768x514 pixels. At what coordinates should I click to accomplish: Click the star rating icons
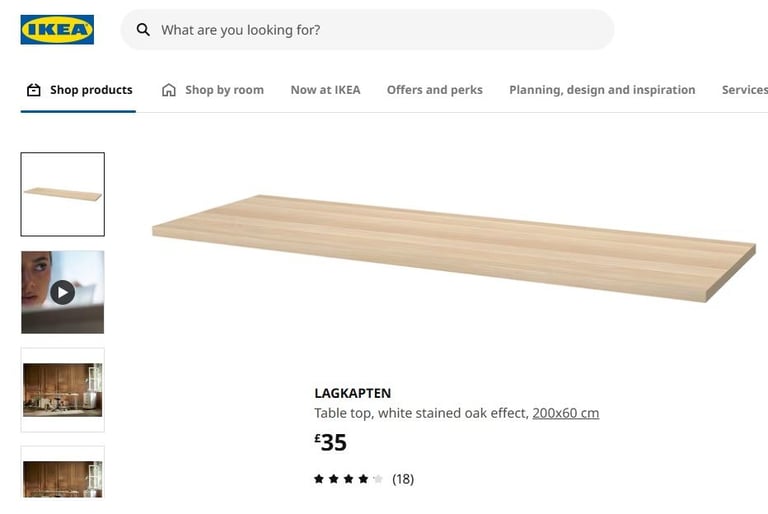tap(348, 479)
